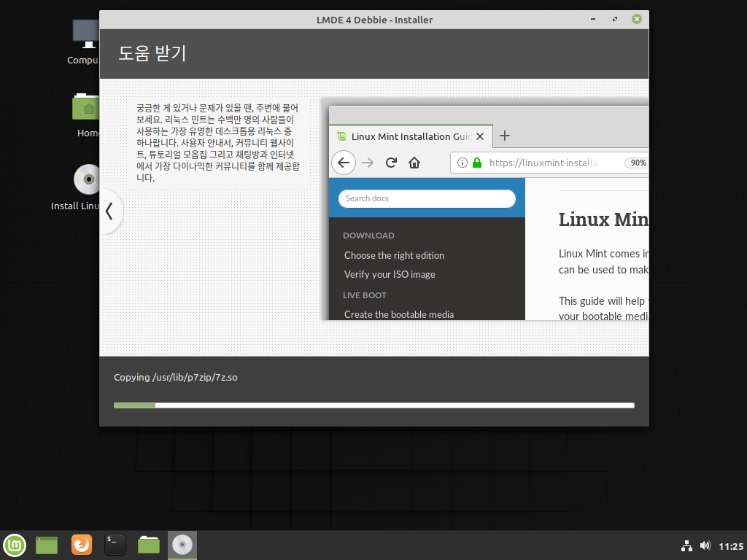Click the '도움 받기' slide heading
Image resolution: width=747 pixels, height=560 pixels.
coord(152,52)
